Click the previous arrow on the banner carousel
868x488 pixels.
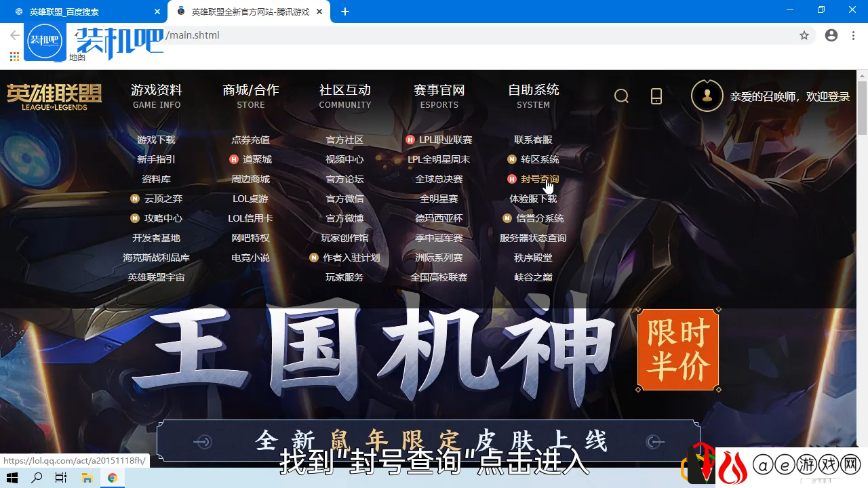202,442
